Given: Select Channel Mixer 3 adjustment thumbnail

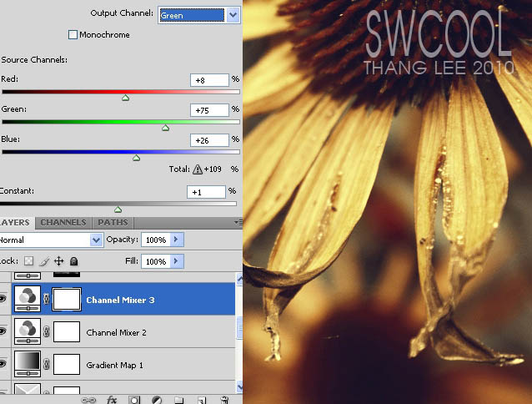Looking at the screenshot, I should (x=28, y=299).
